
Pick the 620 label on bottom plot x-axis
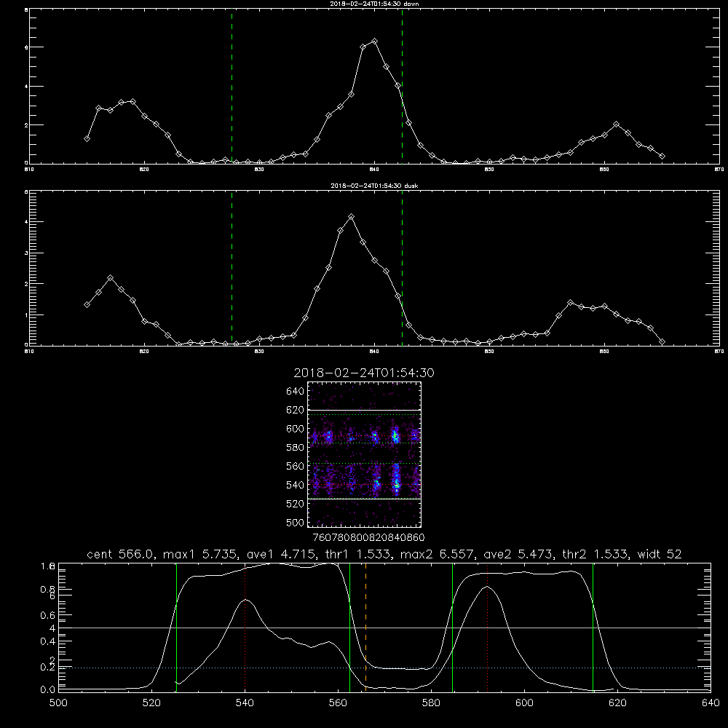point(618,703)
